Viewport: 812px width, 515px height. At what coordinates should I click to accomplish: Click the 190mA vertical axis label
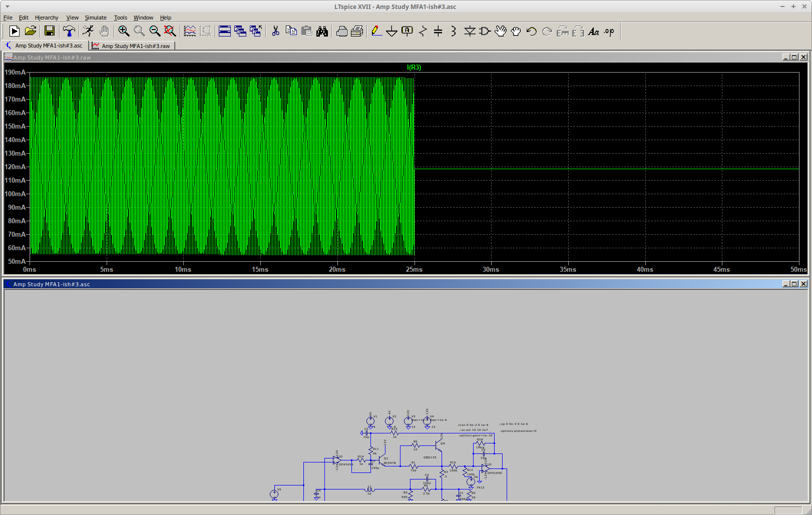click(15, 72)
